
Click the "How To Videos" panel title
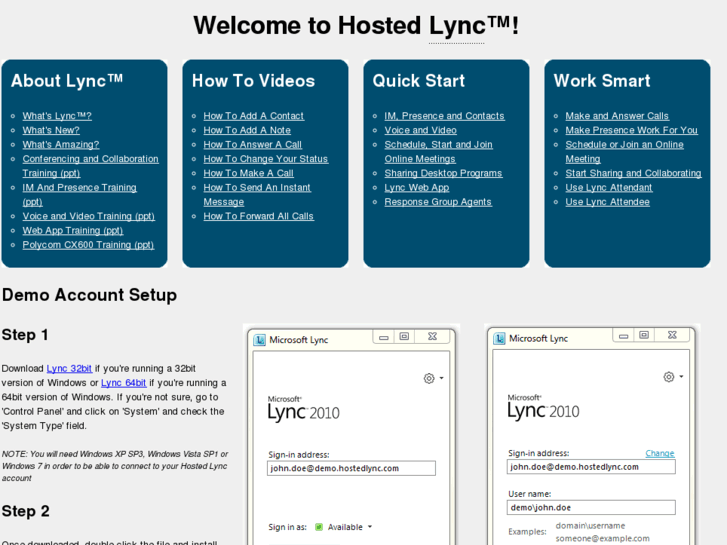[x=254, y=81]
